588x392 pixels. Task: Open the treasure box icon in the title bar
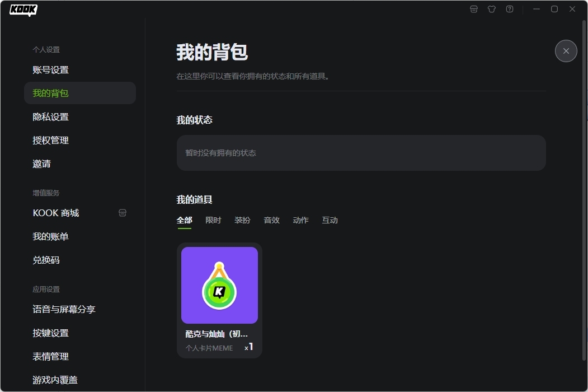(x=473, y=9)
